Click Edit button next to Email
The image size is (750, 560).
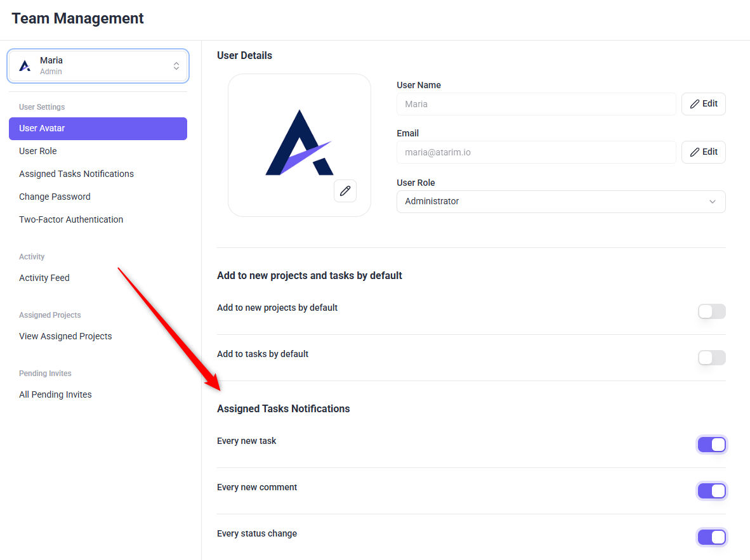(x=703, y=152)
